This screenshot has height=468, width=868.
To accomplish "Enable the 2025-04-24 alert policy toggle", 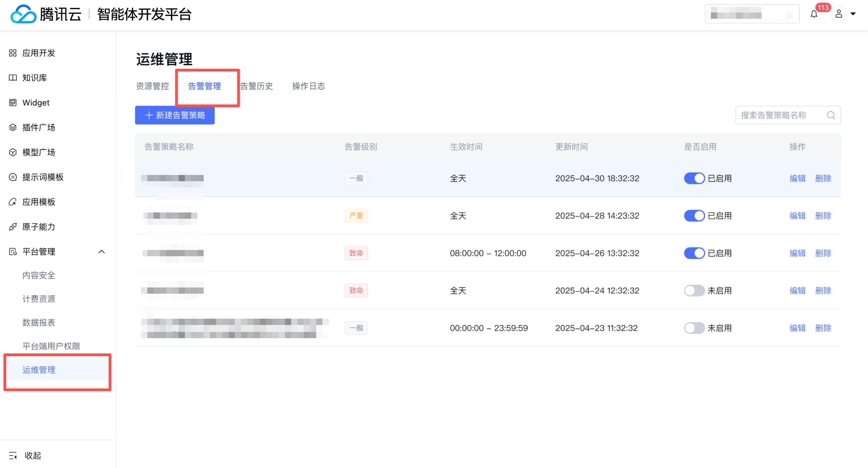I will point(694,291).
